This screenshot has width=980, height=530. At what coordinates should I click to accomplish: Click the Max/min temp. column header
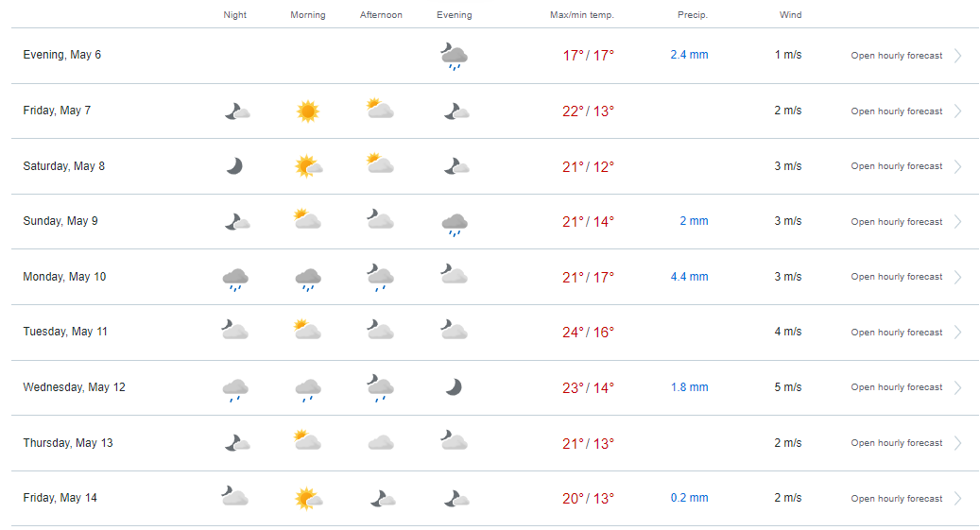pos(582,15)
